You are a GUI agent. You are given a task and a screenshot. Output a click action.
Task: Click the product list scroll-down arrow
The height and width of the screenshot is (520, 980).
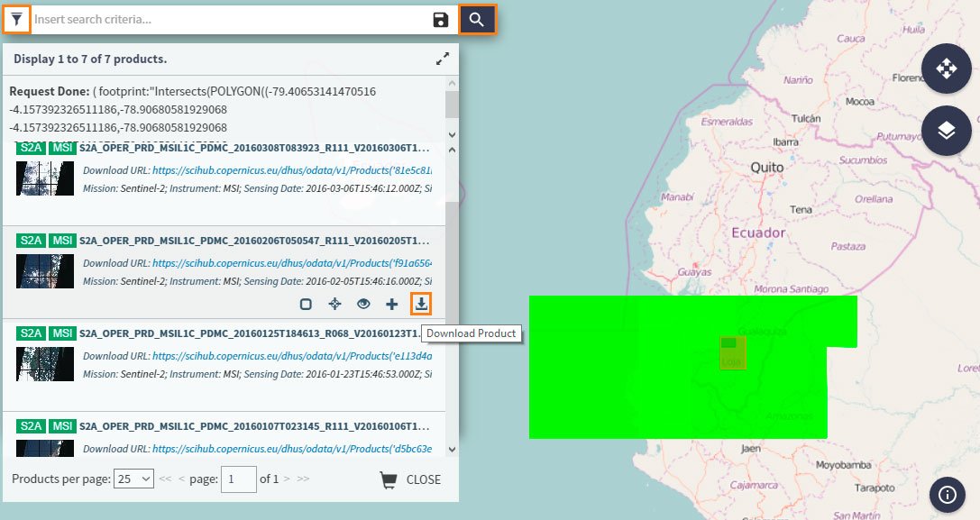click(452, 449)
